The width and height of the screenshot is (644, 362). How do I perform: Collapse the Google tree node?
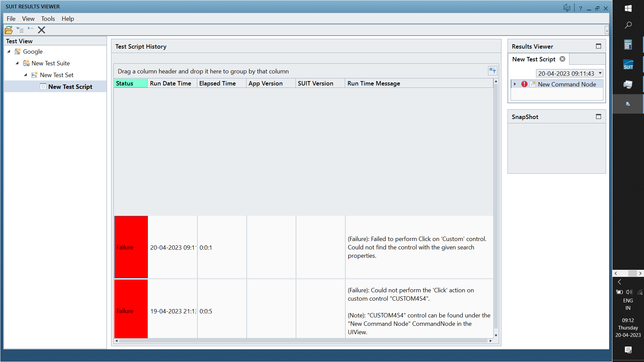pos(9,51)
